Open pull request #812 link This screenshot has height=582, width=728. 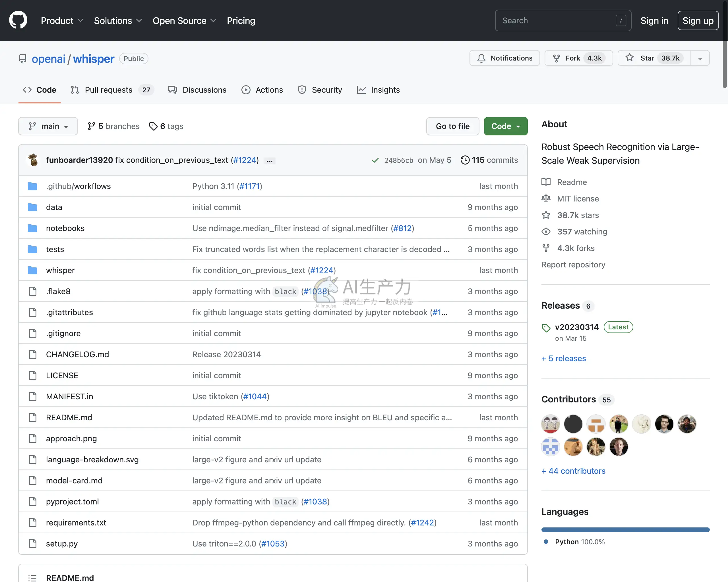[x=402, y=228]
